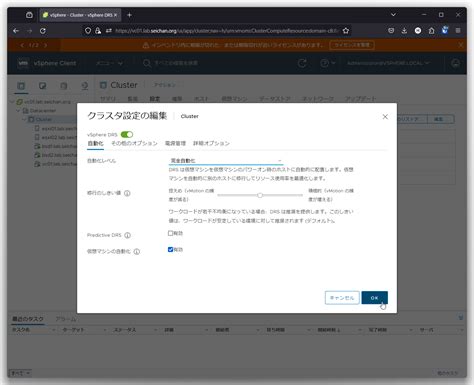
Task: Open the Administrator@VSPHERE.LOCAL user menu
Action: tap(388, 63)
